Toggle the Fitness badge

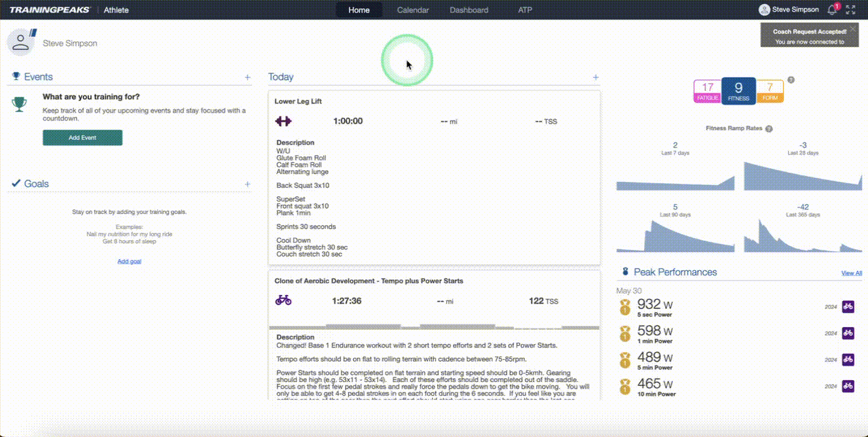738,89
